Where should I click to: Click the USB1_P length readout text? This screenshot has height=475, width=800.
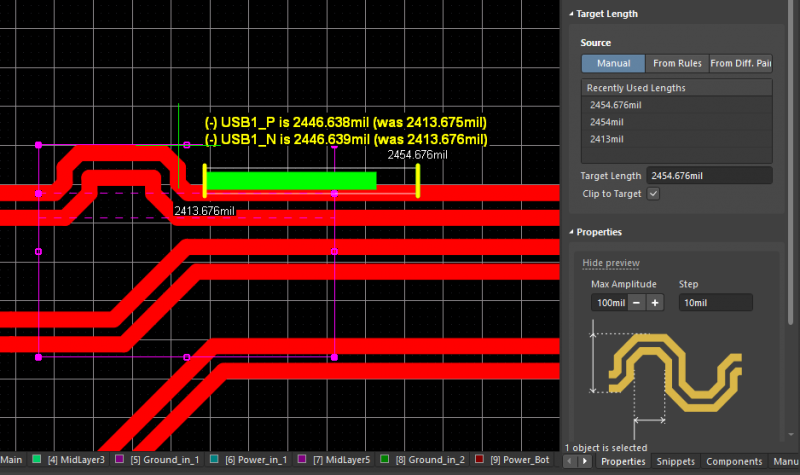(346, 122)
